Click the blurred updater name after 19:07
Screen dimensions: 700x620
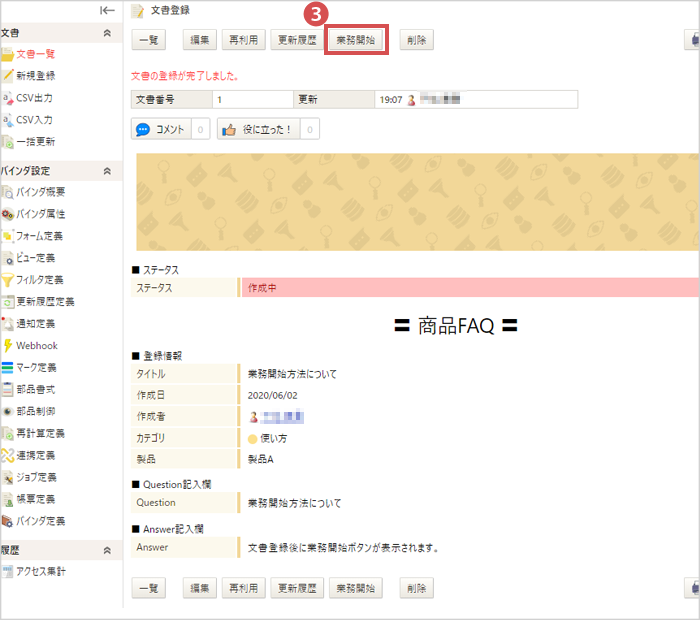(440, 99)
